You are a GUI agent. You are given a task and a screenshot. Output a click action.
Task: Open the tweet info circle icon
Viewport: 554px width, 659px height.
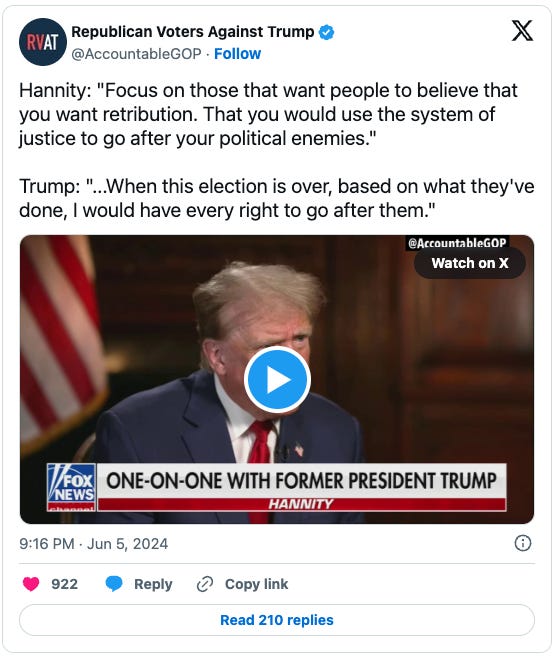tap(522, 543)
